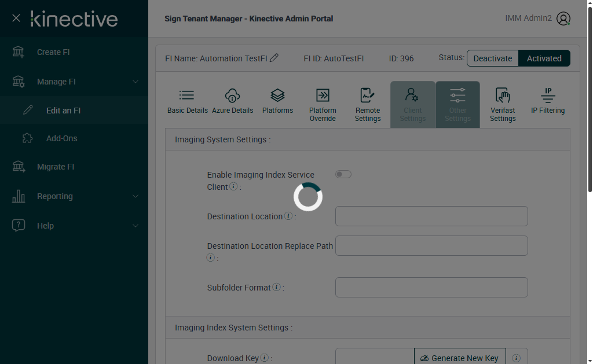The width and height of the screenshot is (593, 364).
Task: Click the Migrate FI bank arrow icon
Action: point(18,166)
